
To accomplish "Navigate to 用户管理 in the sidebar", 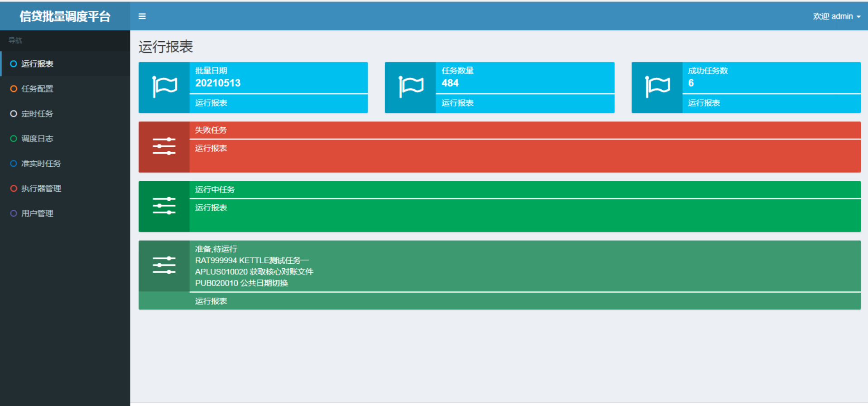I will tap(37, 213).
